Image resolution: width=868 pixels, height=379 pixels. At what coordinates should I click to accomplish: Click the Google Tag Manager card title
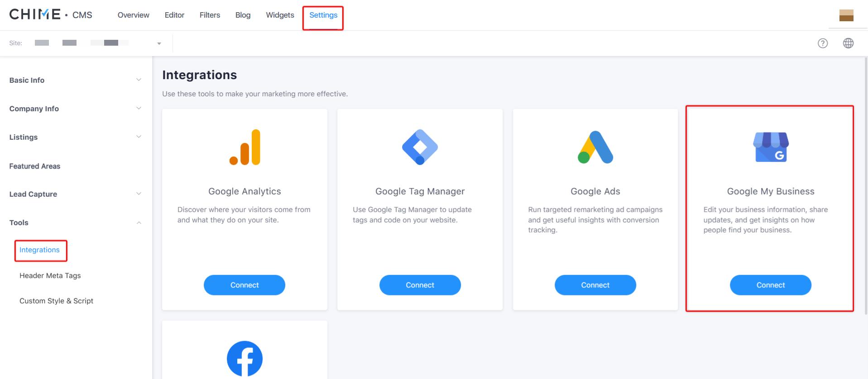tap(420, 191)
